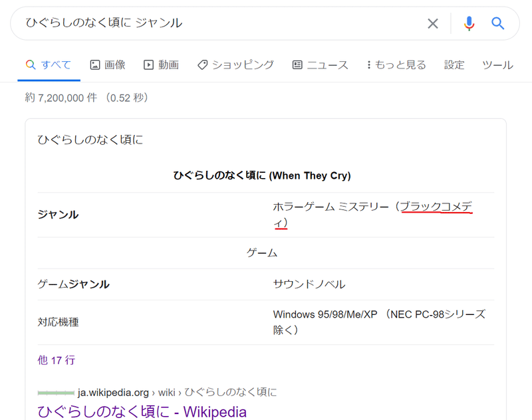532x420 pixels.
Task: Expand the もっと見る menu
Action: [396, 64]
